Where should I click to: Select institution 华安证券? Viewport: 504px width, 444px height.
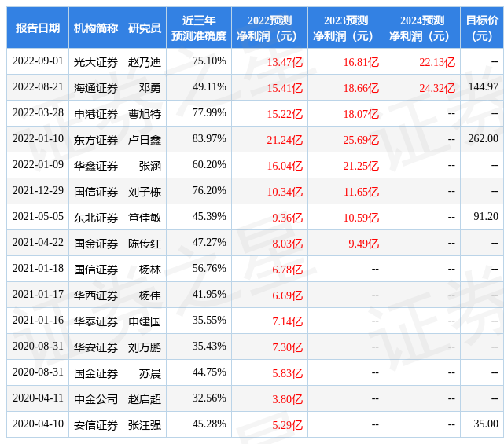(x=96, y=348)
